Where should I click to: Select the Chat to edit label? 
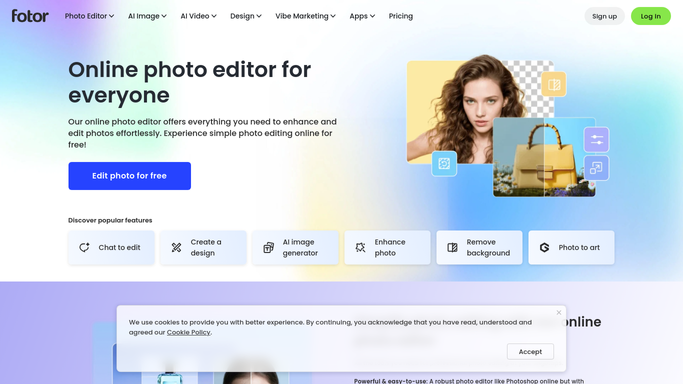[x=119, y=247]
